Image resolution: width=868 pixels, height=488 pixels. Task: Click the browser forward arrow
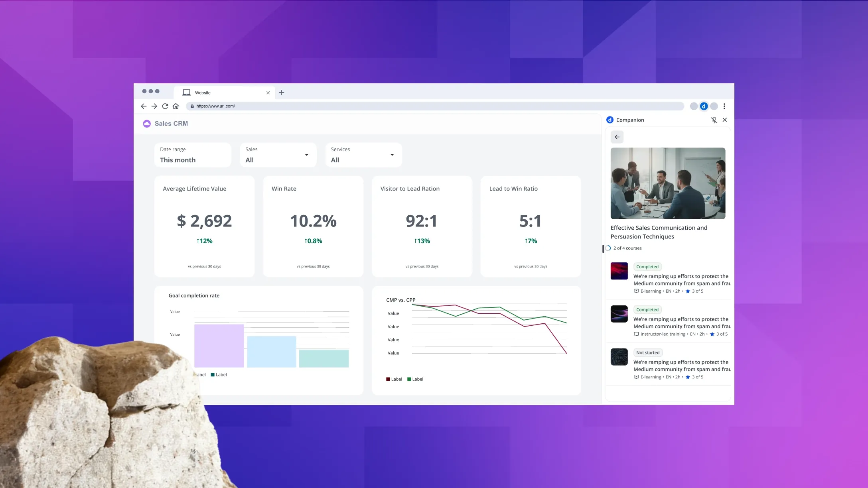154,106
